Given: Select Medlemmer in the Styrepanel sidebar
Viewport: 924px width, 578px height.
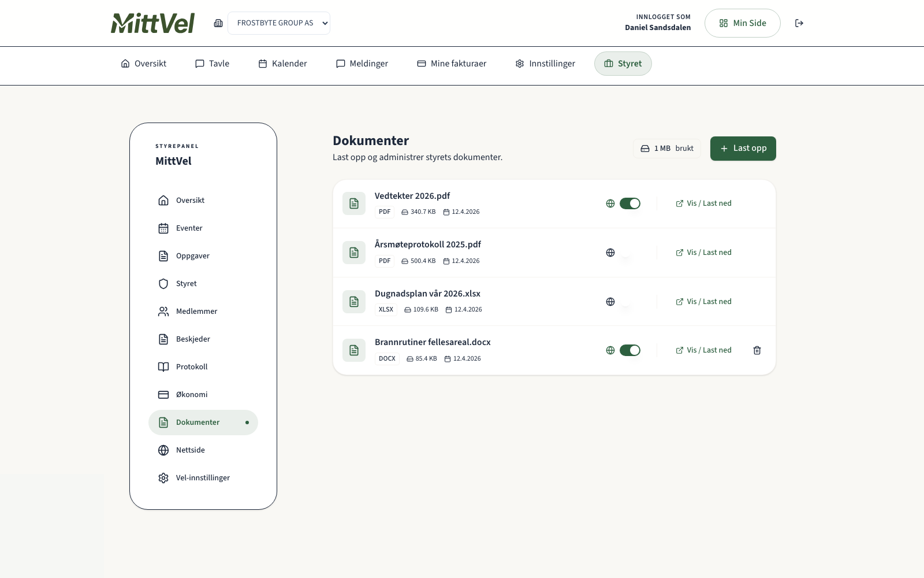Looking at the screenshot, I should tap(196, 312).
